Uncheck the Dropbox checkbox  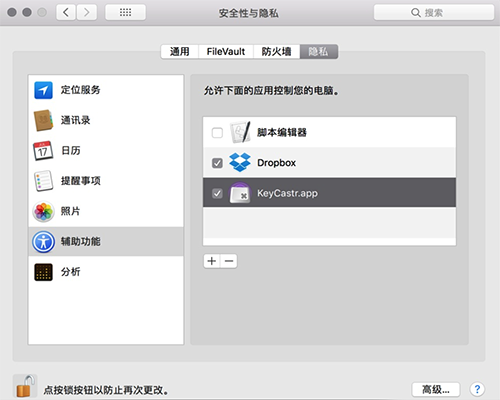click(217, 163)
